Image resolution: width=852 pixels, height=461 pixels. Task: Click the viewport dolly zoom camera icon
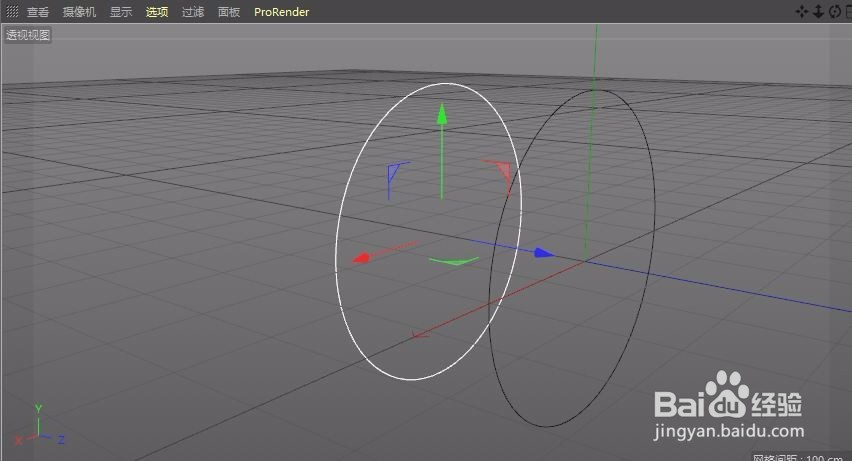[x=818, y=11]
